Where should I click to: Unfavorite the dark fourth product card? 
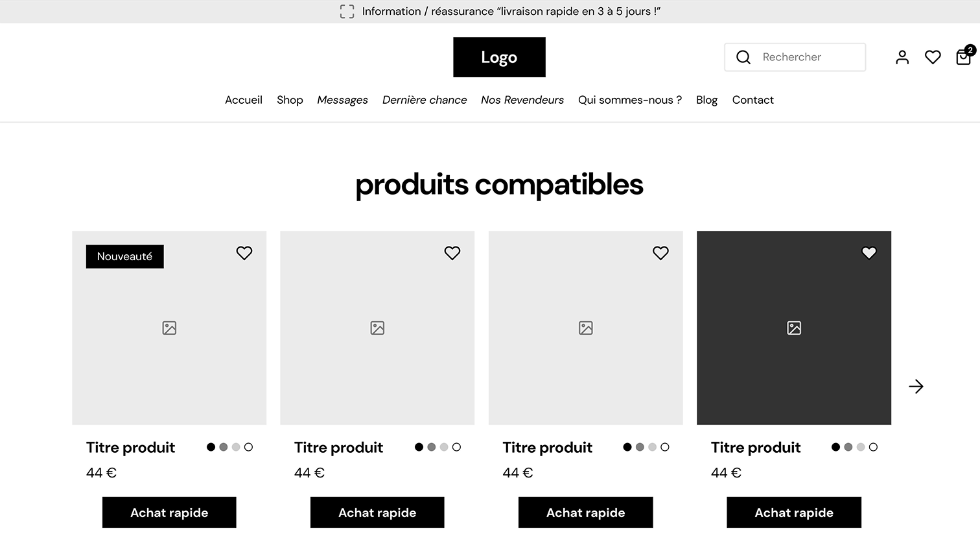869,253
